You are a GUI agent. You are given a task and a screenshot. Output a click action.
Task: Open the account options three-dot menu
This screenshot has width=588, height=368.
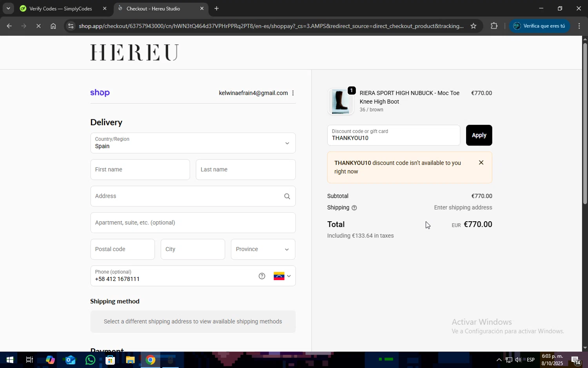pos(293,93)
